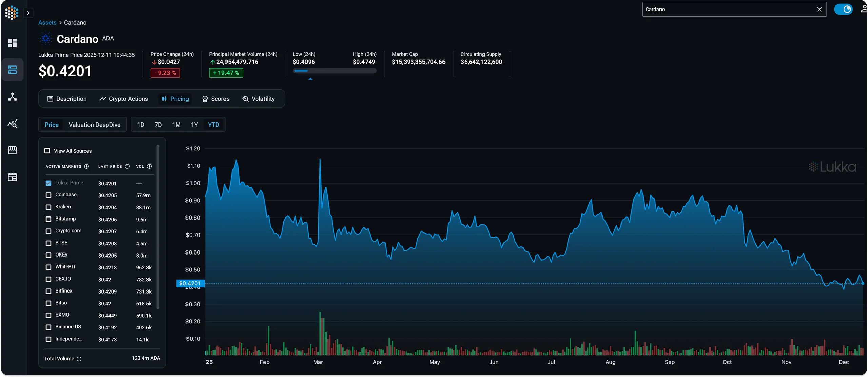Open the dashboard grid icon in sidebar
The height and width of the screenshot is (377, 868).
[13, 43]
